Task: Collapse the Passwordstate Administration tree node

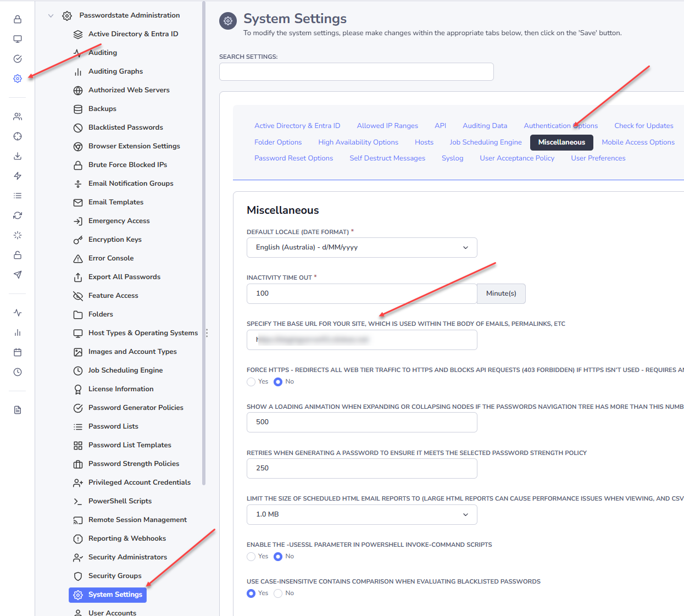Action: [51, 16]
